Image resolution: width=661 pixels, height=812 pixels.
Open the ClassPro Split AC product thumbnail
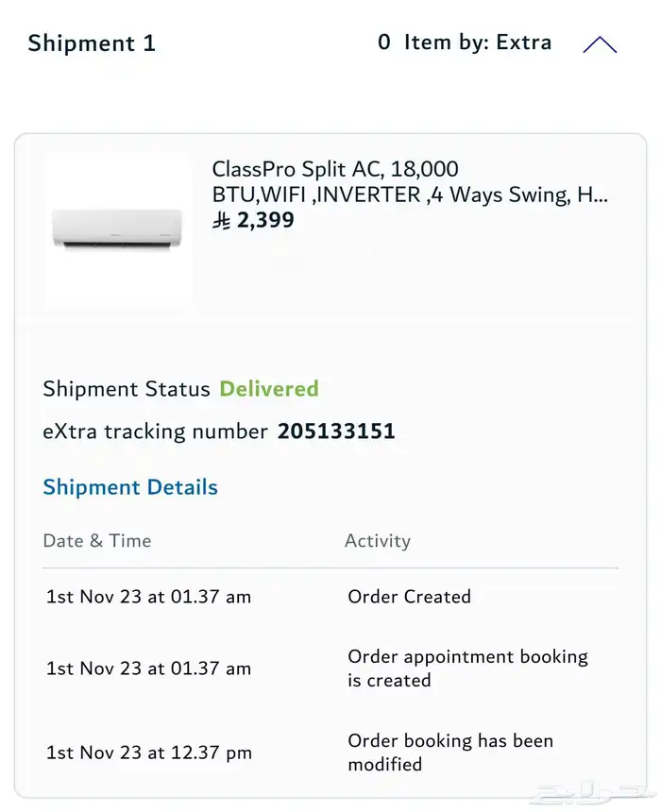click(117, 230)
